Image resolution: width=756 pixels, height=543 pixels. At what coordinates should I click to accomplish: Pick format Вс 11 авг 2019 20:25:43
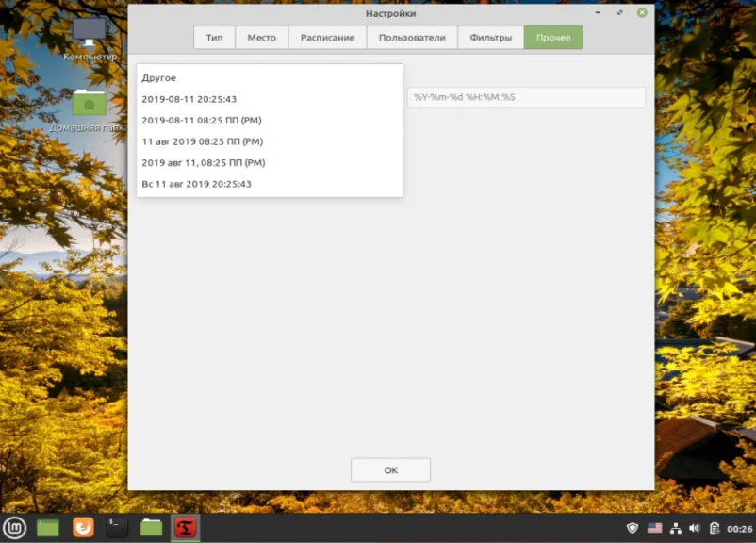pyautogui.click(x=270, y=184)
